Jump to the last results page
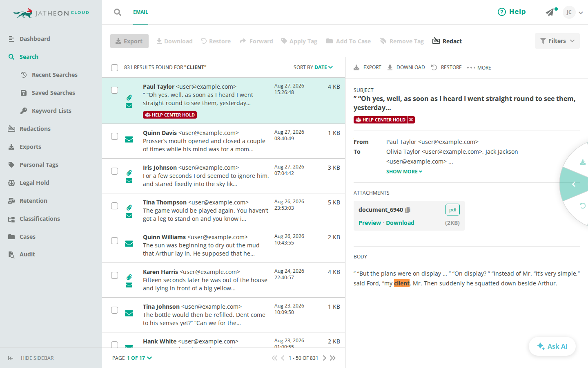 click(333, 358)
